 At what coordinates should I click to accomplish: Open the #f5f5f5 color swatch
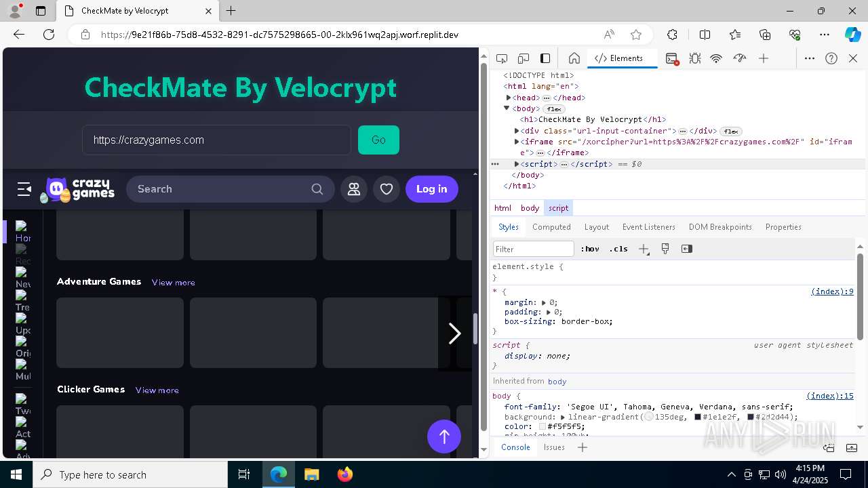pos(542,426)
